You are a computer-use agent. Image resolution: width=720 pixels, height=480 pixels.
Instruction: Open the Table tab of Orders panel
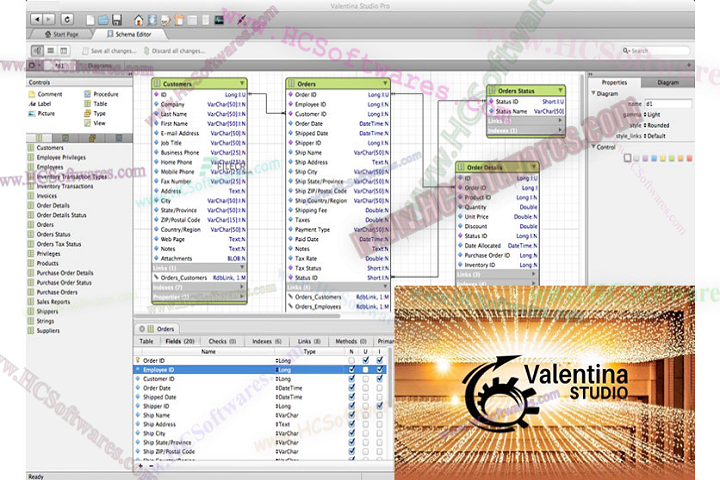click(146, 341)
